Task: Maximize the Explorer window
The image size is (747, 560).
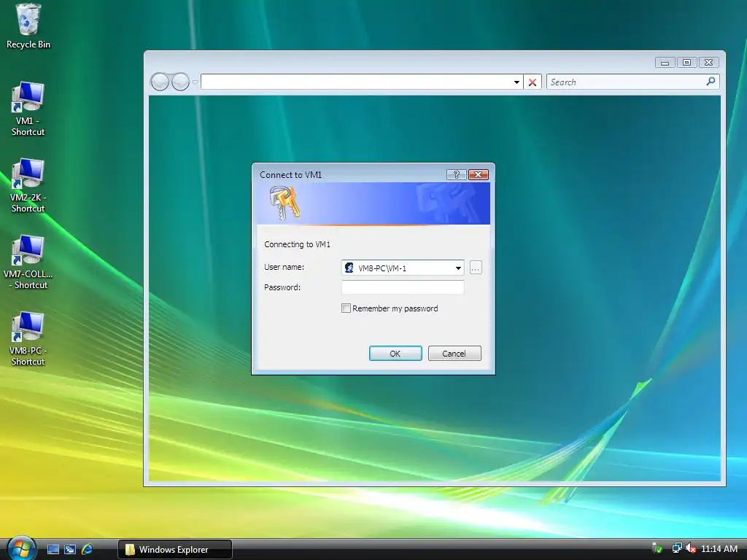Action: [686, 63]
